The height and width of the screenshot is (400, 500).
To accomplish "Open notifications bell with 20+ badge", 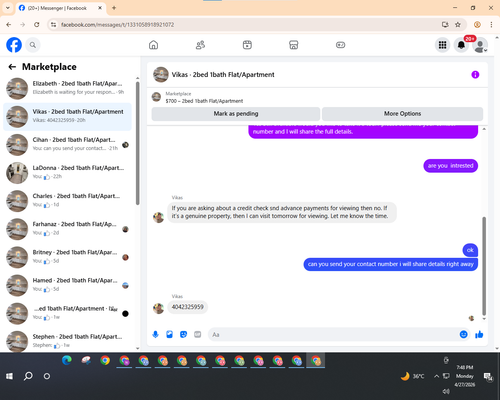I will coord(461,45).
